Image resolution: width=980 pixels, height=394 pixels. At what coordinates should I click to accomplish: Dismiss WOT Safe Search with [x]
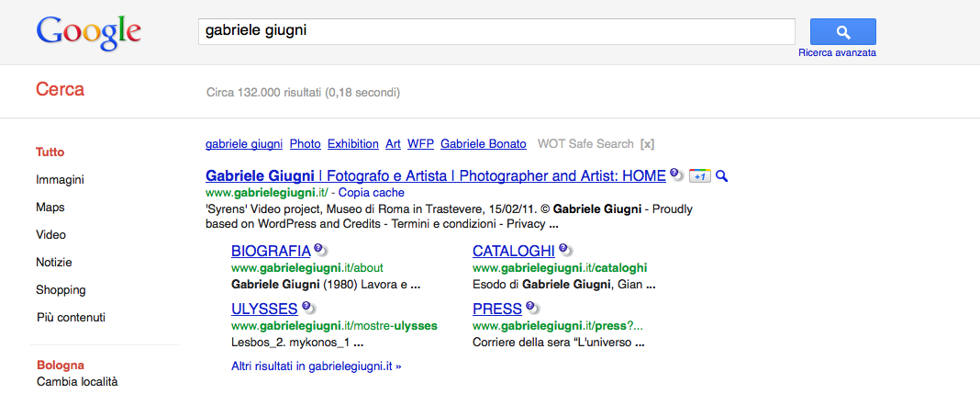pos(647,144)
